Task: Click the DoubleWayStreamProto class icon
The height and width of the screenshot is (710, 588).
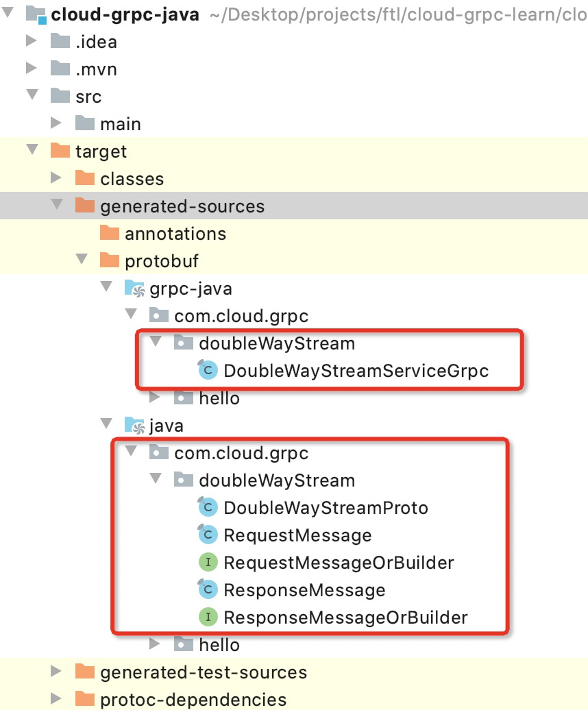Action: [208, 507]
